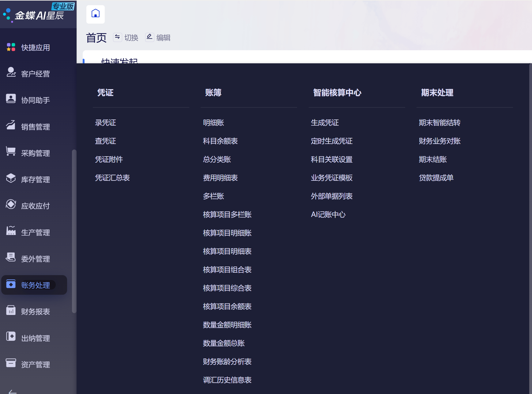Click the 出纳管理 sidebar icon

point(11,336)
